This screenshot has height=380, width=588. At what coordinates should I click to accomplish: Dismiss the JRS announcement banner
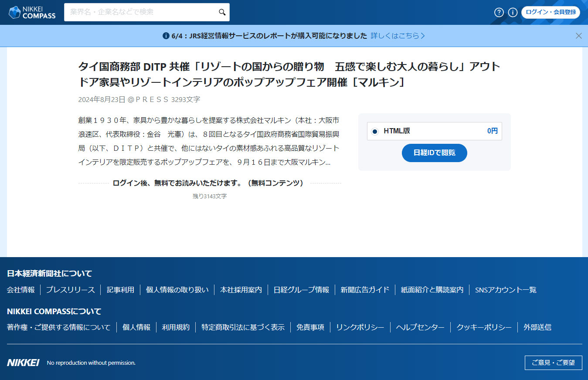pyautogui.click(x=579, y=36)
